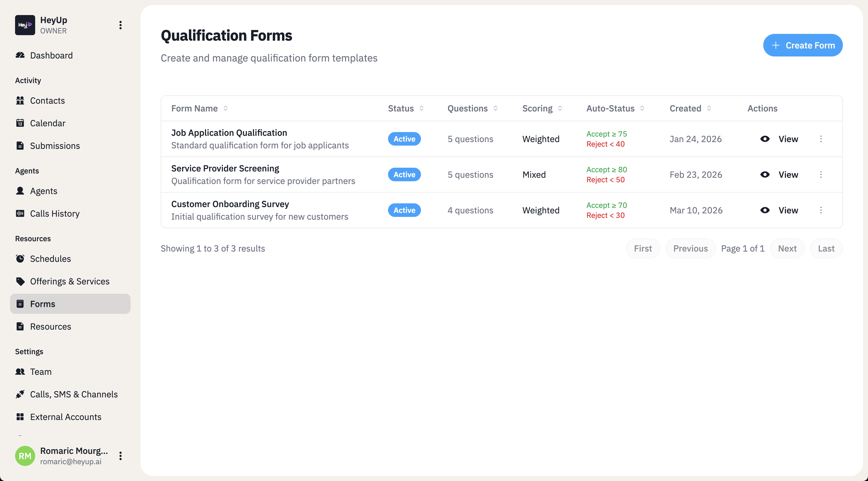Viewport: 868px width, 481px height.
Task: Click the RM user avatar
Action: (25, 456)
